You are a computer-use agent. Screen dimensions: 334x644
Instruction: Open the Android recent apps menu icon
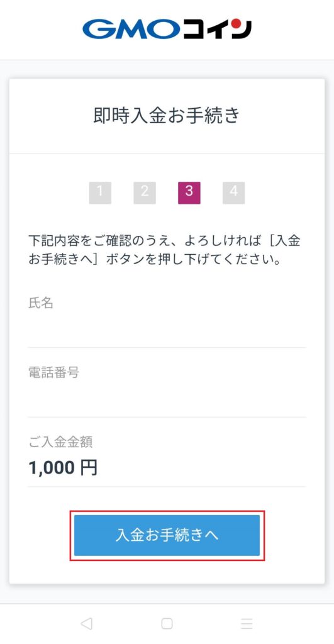coord(247,623)
